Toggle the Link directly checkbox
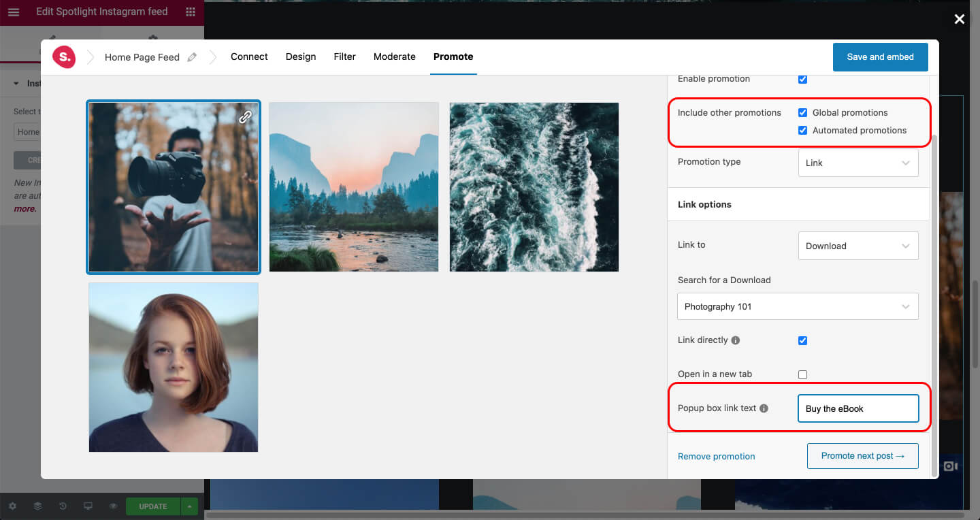Image resolution: width=980 pixels, height=520 pixels. tap(802, 340)
